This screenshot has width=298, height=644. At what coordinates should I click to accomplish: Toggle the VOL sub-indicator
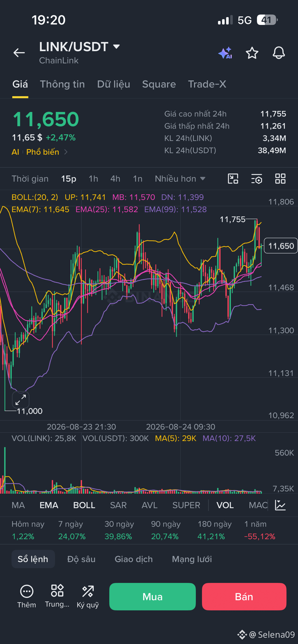tap(225, 505)
